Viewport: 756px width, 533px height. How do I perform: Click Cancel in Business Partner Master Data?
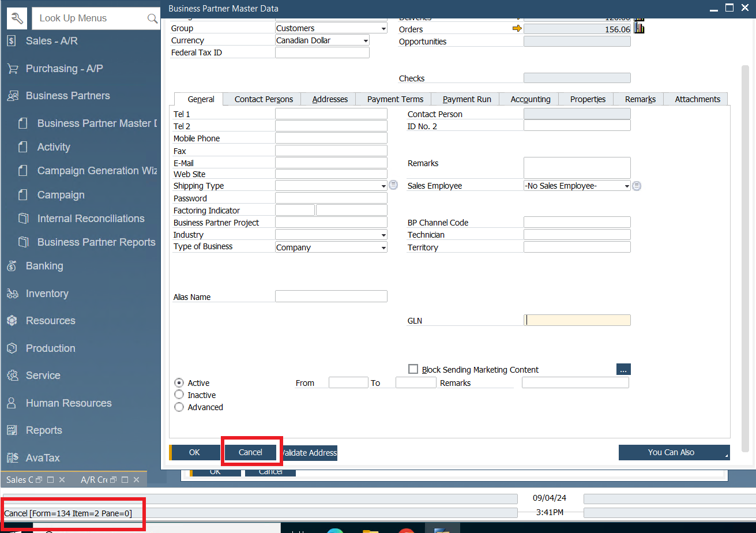(250, 452)
